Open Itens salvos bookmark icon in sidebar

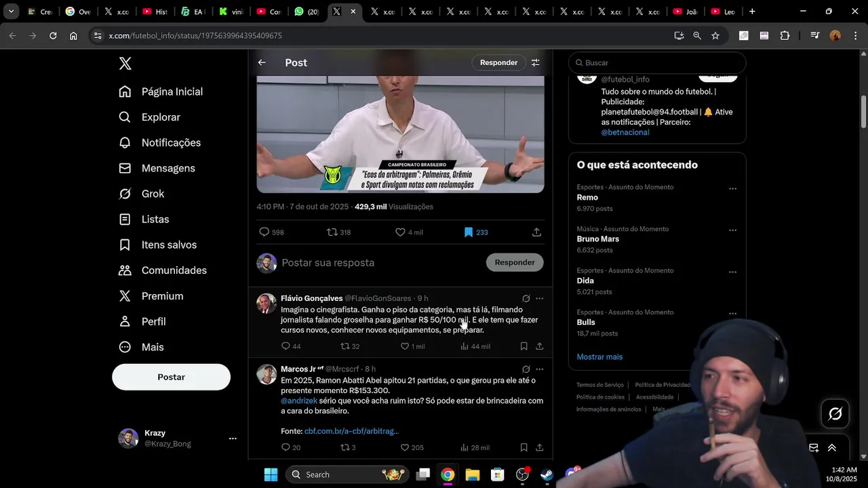click(125, 245)
